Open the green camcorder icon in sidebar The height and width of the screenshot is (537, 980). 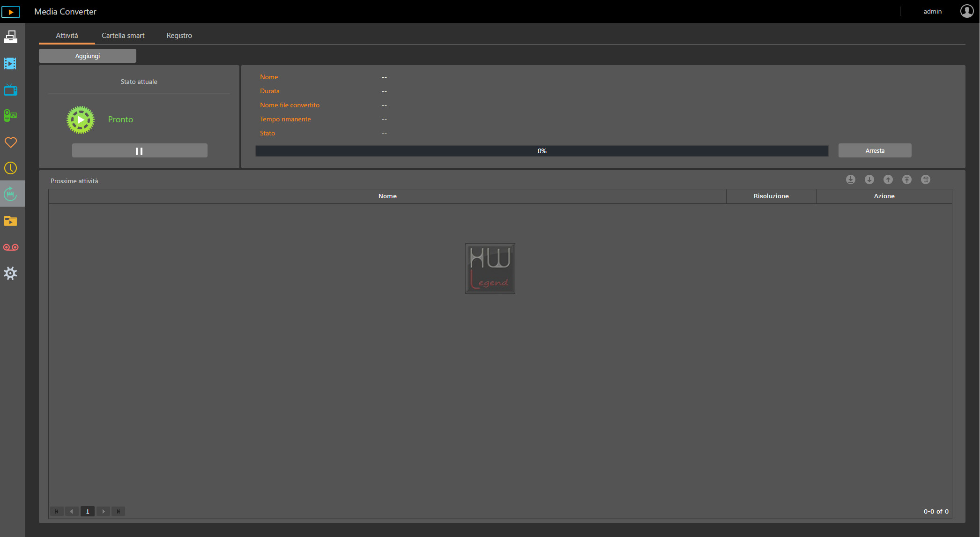[x=10, y=115]
